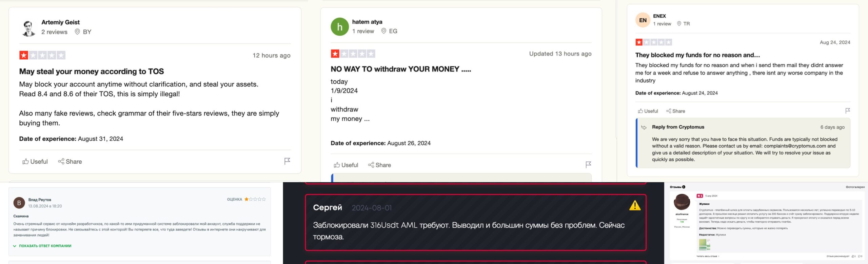The height and width of the screenshot is (264, 868).
Task: Click the alcofinance hat avatar
Action: (x=682, y=202)
